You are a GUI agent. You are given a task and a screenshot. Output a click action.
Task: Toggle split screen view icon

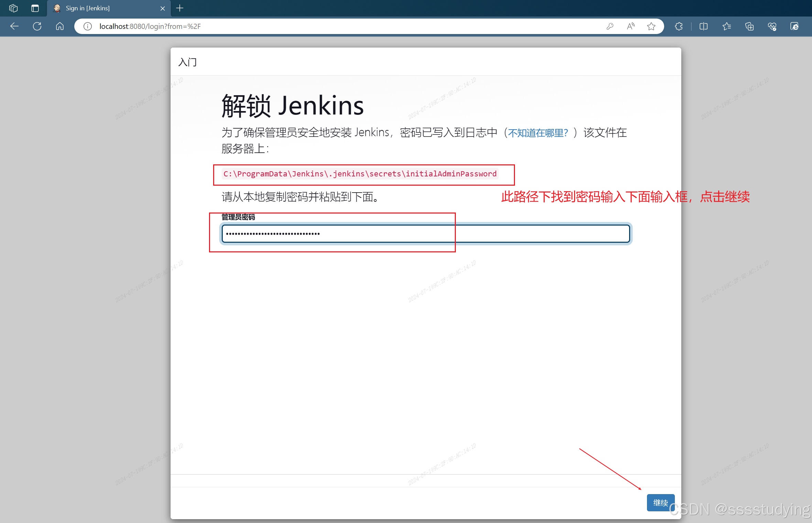coord(703,26)
